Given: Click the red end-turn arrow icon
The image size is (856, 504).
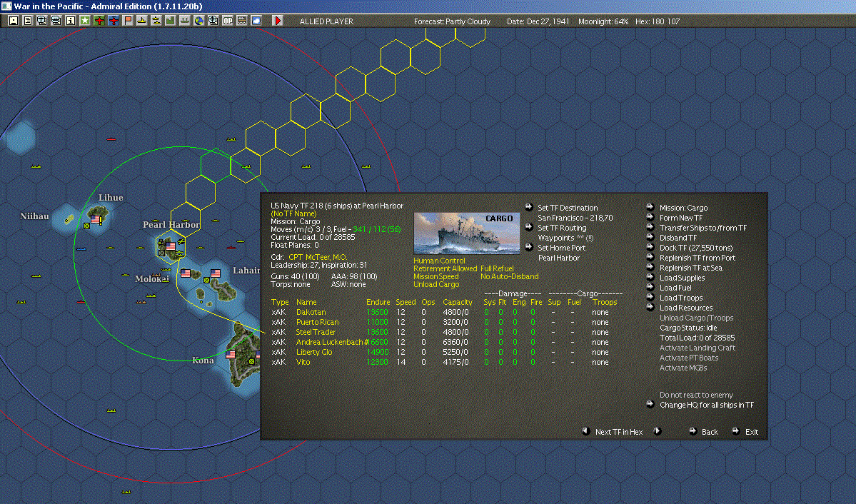Looking at the screenshot, I should pos(277,21).
